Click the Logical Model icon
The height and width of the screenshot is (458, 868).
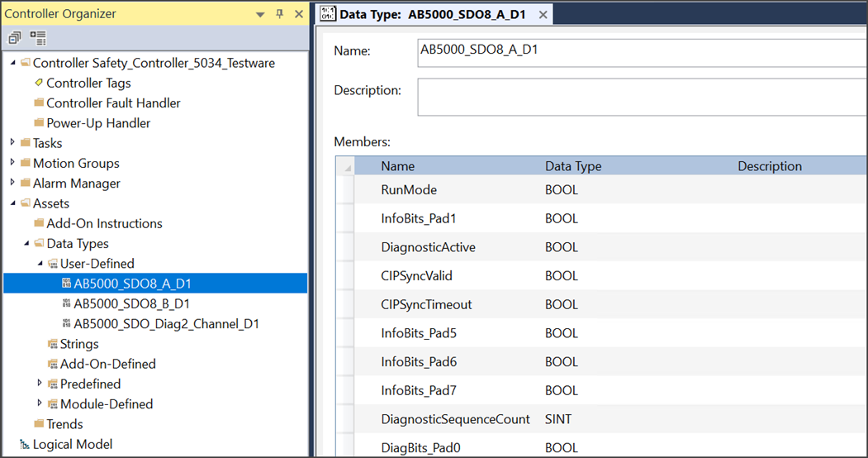[x=24, y=445]
